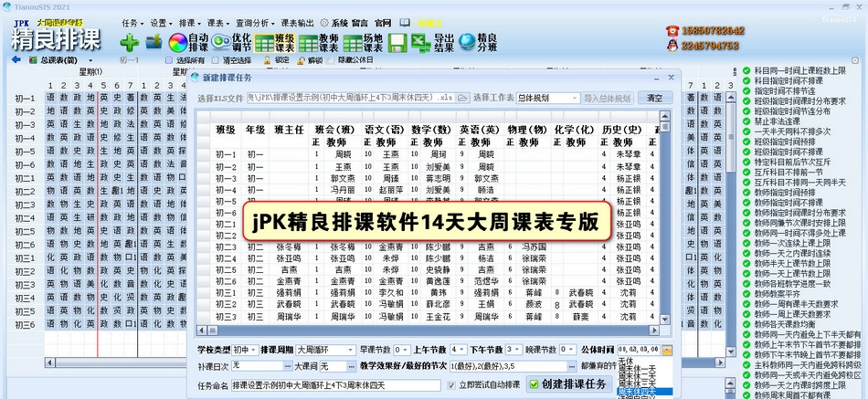Toggle the 立即尝试自动排课 checkbox
Image resolution: width=868 pixels, height=399 pixels.
pos(451,384)
